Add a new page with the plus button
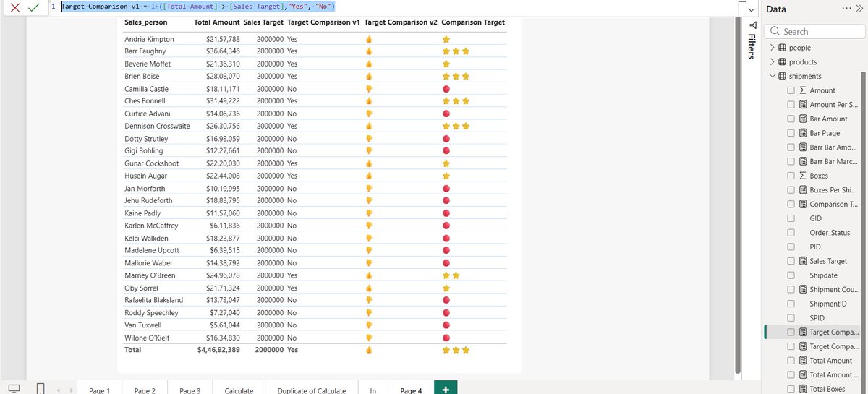The image size is (868, 394). [x=445, y=388]
